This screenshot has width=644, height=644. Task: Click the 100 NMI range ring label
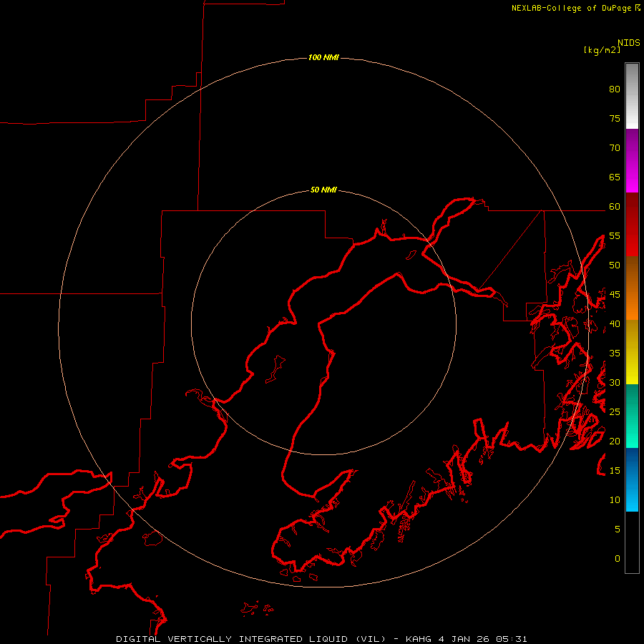click(323, 57)
